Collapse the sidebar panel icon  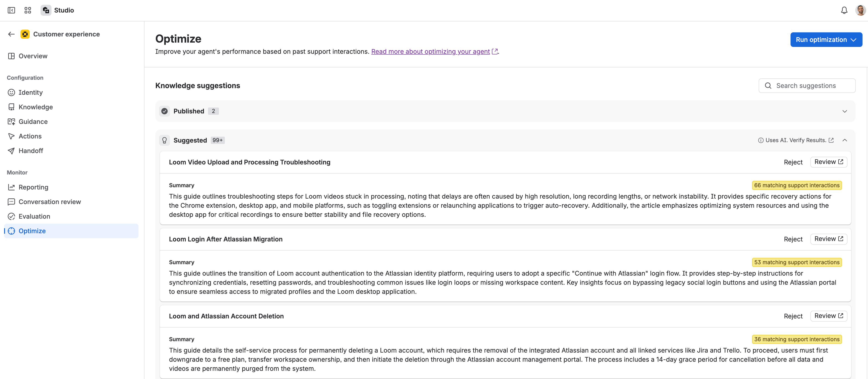[x=11, y=10]
